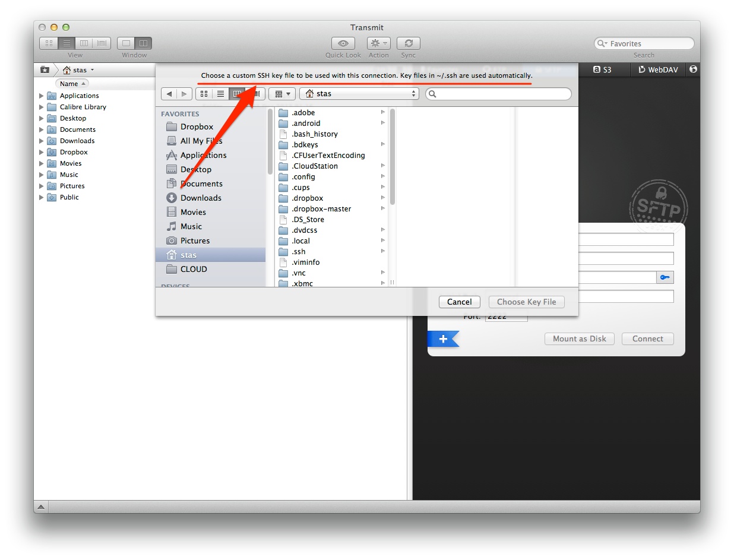Select single-pane window layout
Viewport: 734px width, 560px height.
point(126,43)
